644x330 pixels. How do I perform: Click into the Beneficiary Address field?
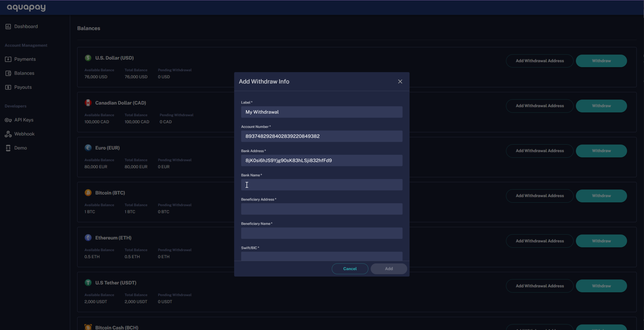321,209
